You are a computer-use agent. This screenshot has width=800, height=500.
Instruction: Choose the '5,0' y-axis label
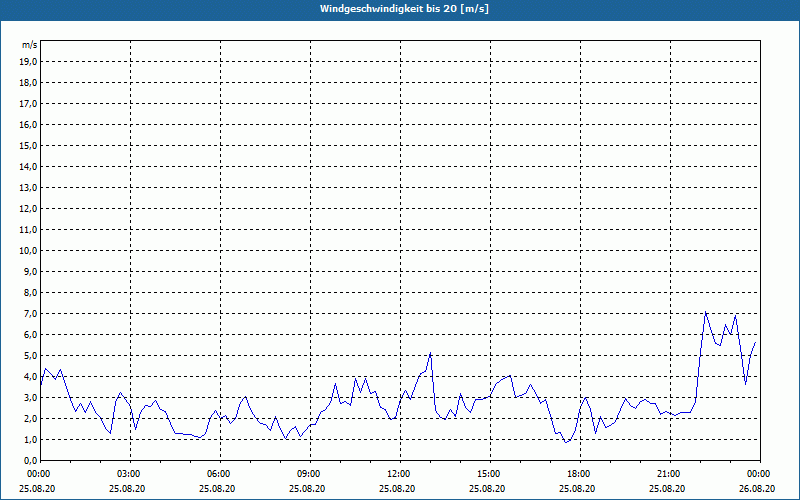click(31, 356)
